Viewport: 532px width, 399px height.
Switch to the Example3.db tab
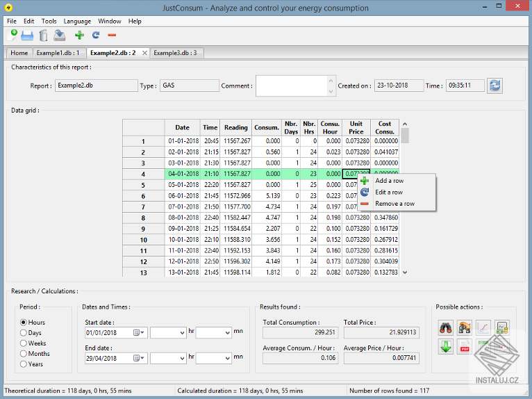[x=175, y=53]
